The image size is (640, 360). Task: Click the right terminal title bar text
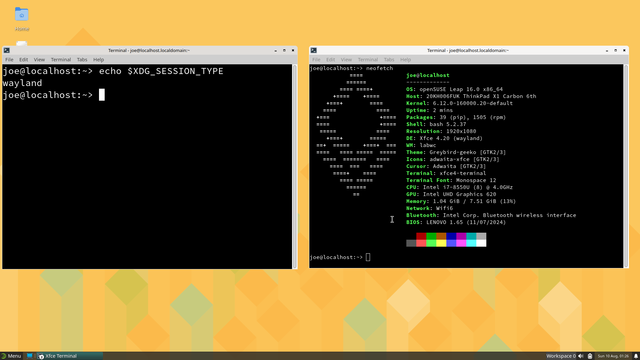468,51
